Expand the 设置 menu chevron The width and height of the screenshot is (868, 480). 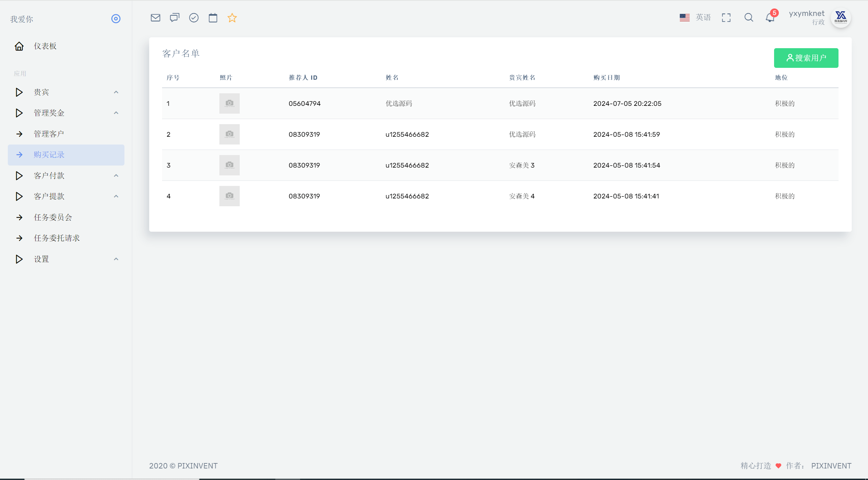[x=116, y=259]
